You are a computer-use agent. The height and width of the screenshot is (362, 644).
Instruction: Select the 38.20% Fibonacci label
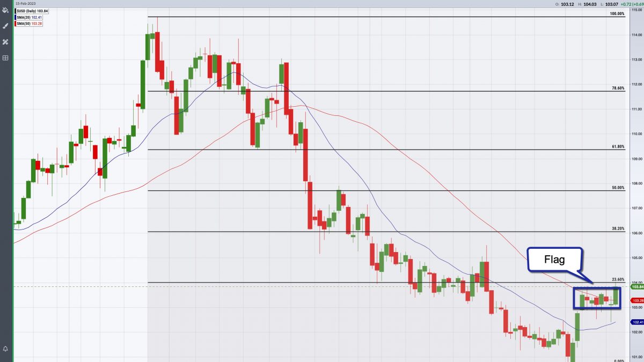[618, 228]
